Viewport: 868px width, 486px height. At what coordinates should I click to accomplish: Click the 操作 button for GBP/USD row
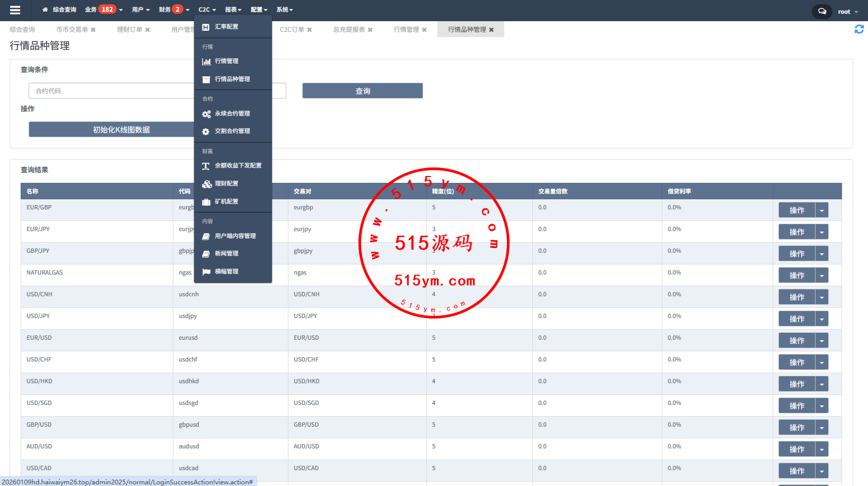pos(796,428)
